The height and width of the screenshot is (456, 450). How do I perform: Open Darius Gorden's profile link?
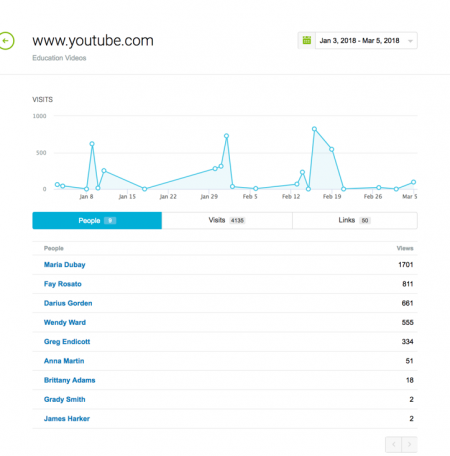pos(68,303)
